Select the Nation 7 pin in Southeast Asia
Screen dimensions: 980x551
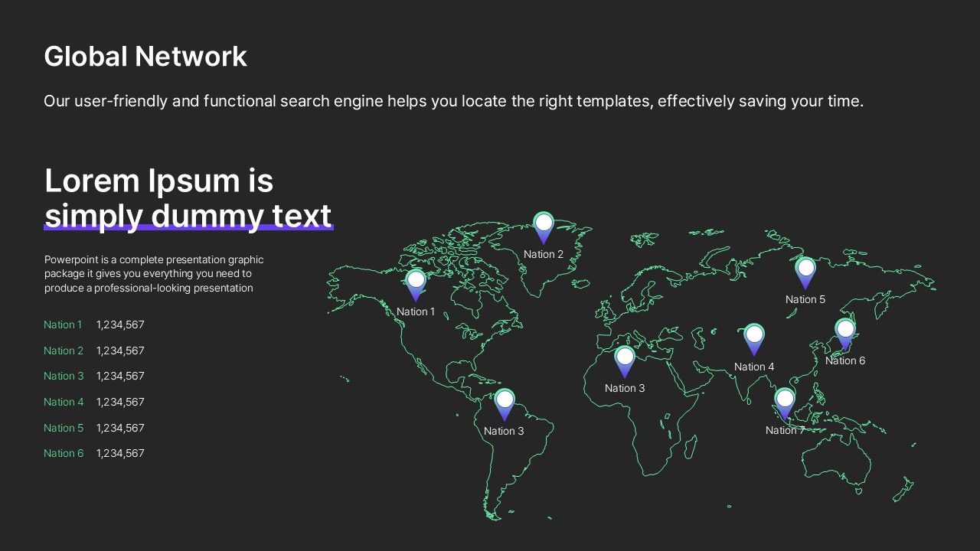[x=785, y=402]
